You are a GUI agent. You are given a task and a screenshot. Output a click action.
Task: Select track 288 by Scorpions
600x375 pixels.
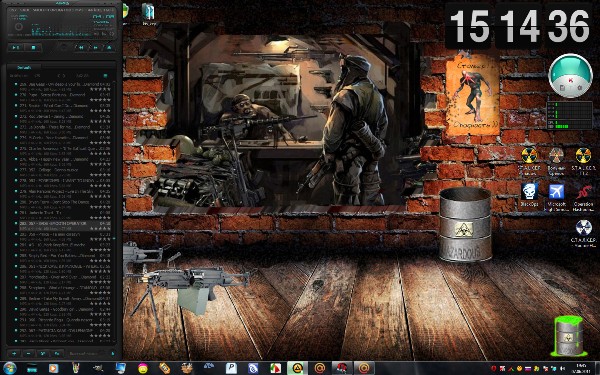pyautogui.click(x=65, y=290)
